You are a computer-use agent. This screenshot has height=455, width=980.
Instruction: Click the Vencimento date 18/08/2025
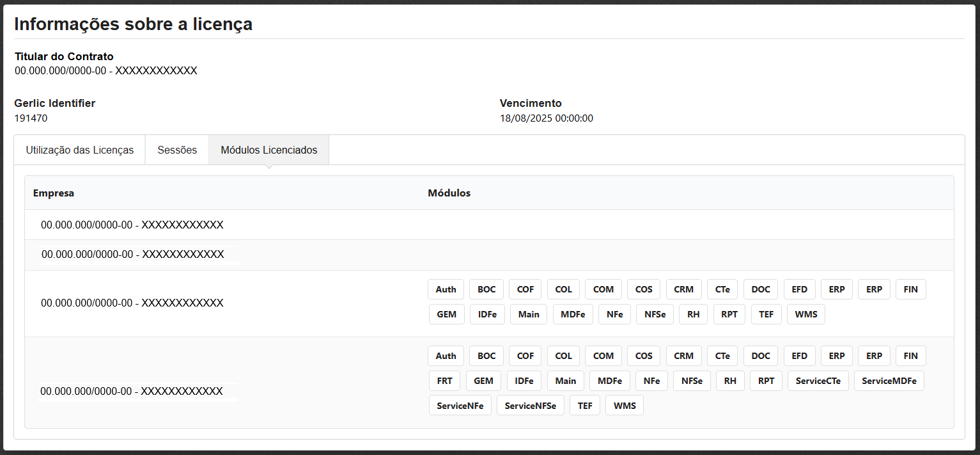[x=546, y=118]
